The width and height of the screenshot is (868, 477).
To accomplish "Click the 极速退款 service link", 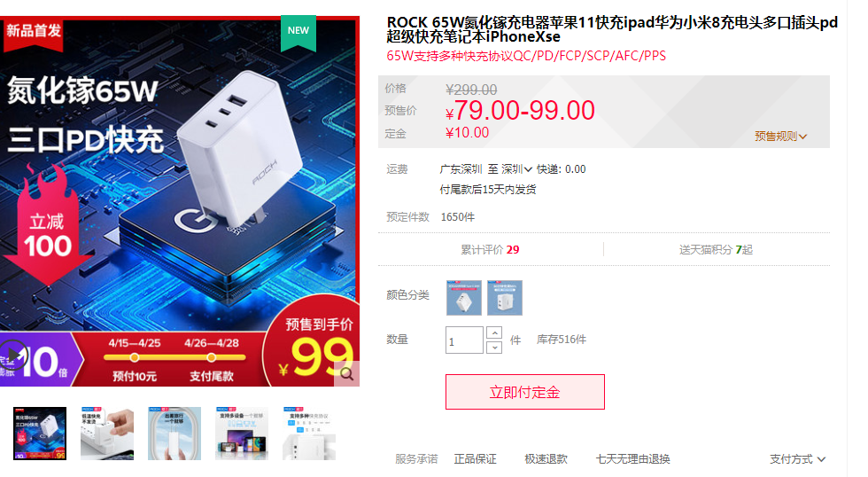I will (546, 458).
